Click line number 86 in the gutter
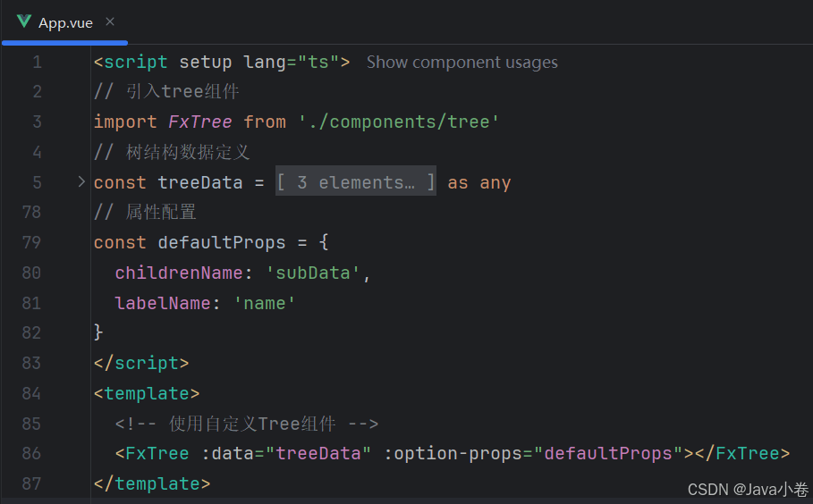 [x=31, y=453]
